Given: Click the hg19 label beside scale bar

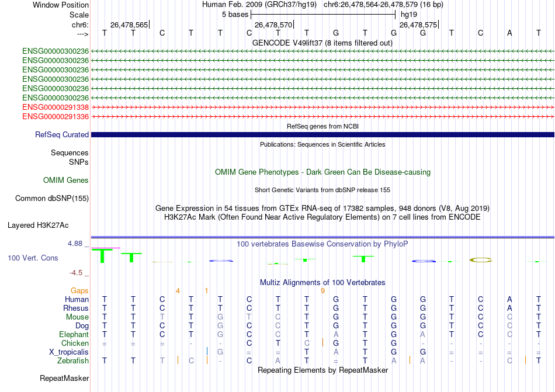Looking at the screenshot, I should 409,15.
